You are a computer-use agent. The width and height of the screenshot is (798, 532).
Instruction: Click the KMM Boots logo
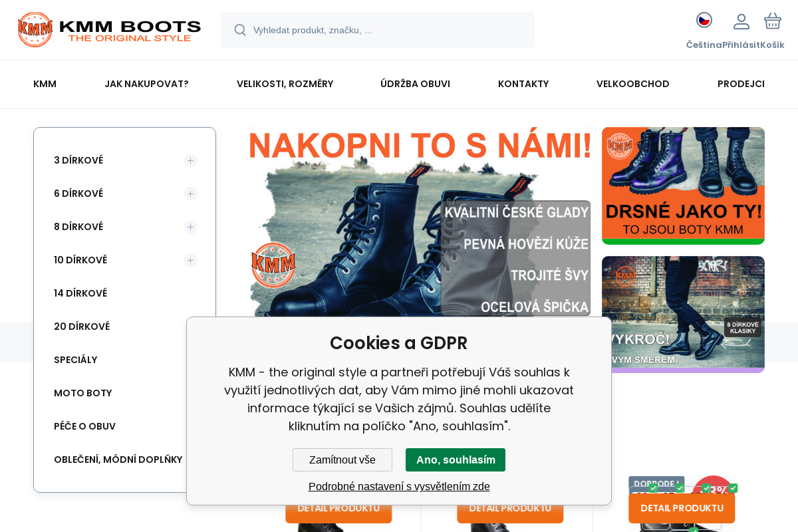point(109,30)
